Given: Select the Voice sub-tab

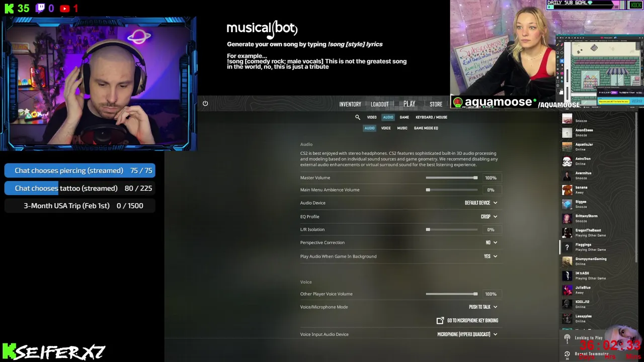Looking at the screenshot, I should tap(386, 128).
